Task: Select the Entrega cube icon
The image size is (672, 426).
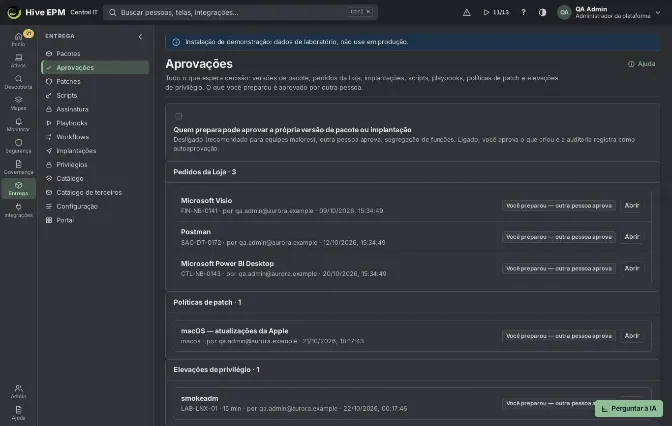Action: (x=18, y=189)
